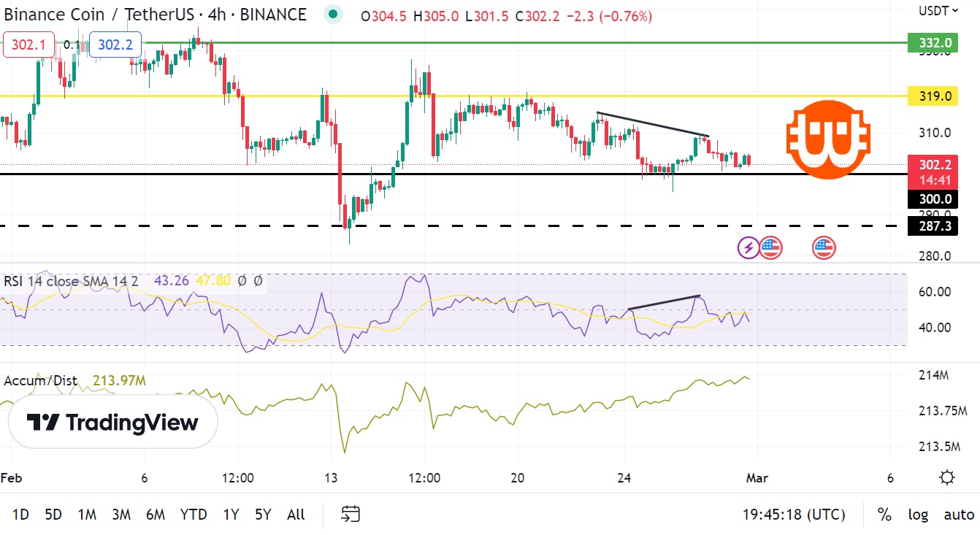Open the chart settings gear icon

coord(947,478)
